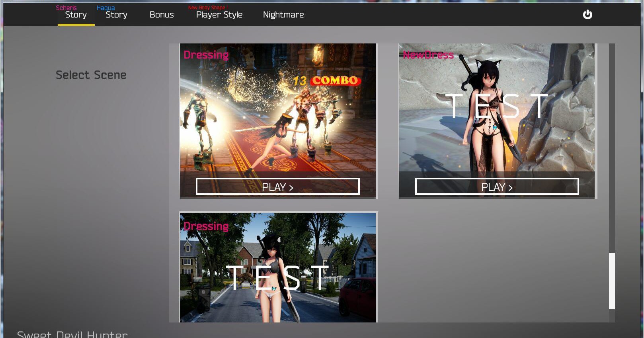Screen dimensions: 644x338
Task: Click the NewDress label
Action: pos(428,55)
